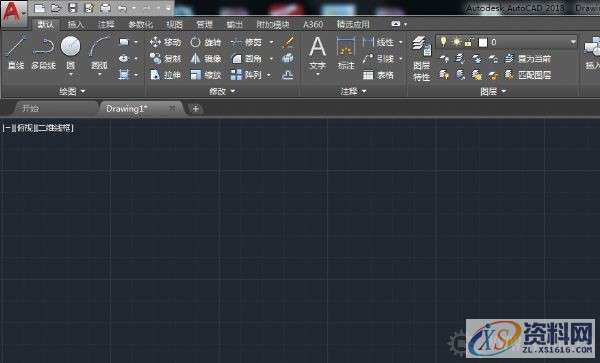
Task: Expand the 图层 (Layers) panel
Action: pos(493,91)
